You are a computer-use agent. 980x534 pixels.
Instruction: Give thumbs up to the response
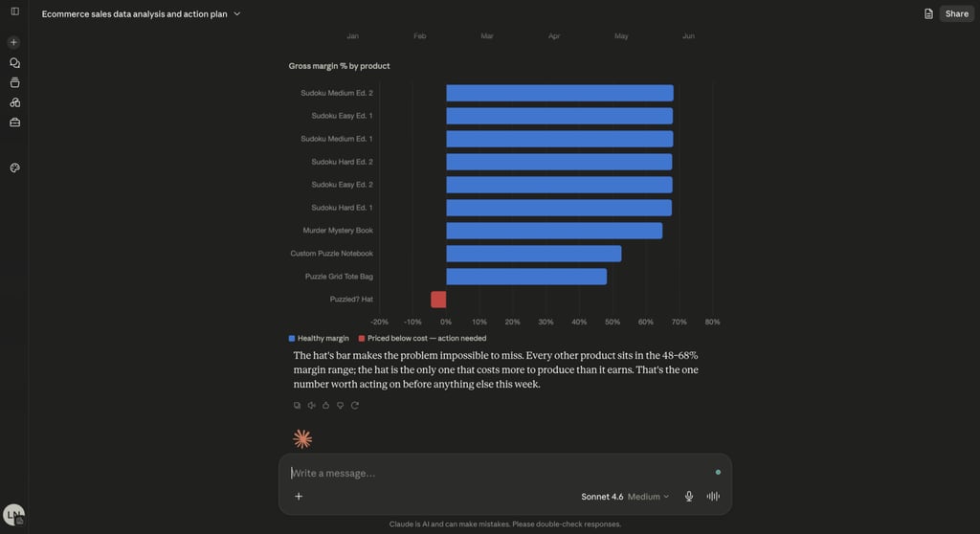point(325,405)
